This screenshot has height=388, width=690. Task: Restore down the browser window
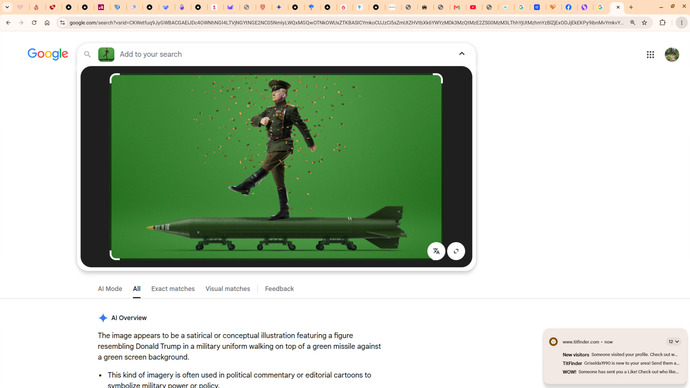coord(673,7)
